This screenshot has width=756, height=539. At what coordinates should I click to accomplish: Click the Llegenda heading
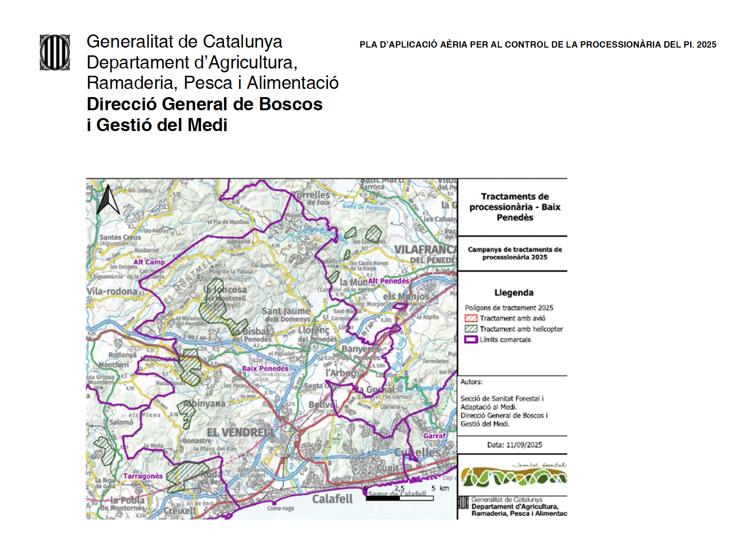[x=513, y=293]
